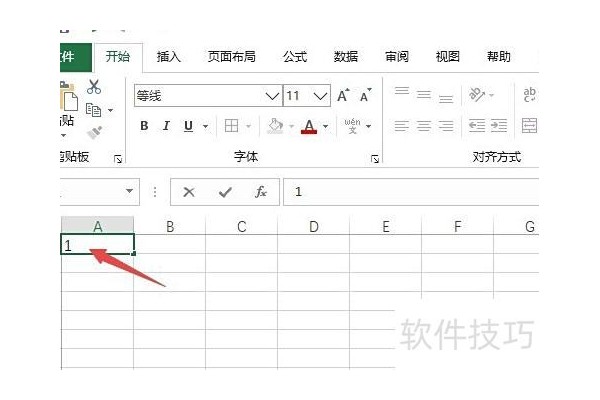Click the merge cells icon

pos(530,126)
